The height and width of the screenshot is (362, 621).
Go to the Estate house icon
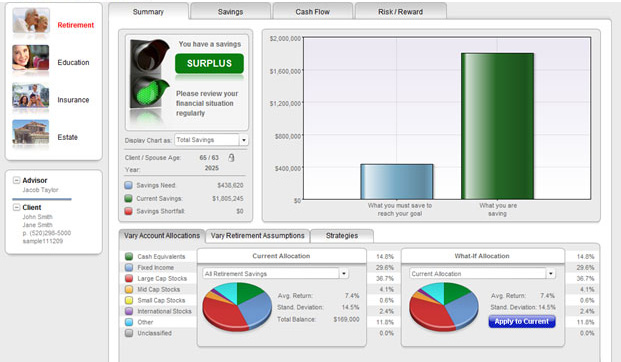coord(31,132)
